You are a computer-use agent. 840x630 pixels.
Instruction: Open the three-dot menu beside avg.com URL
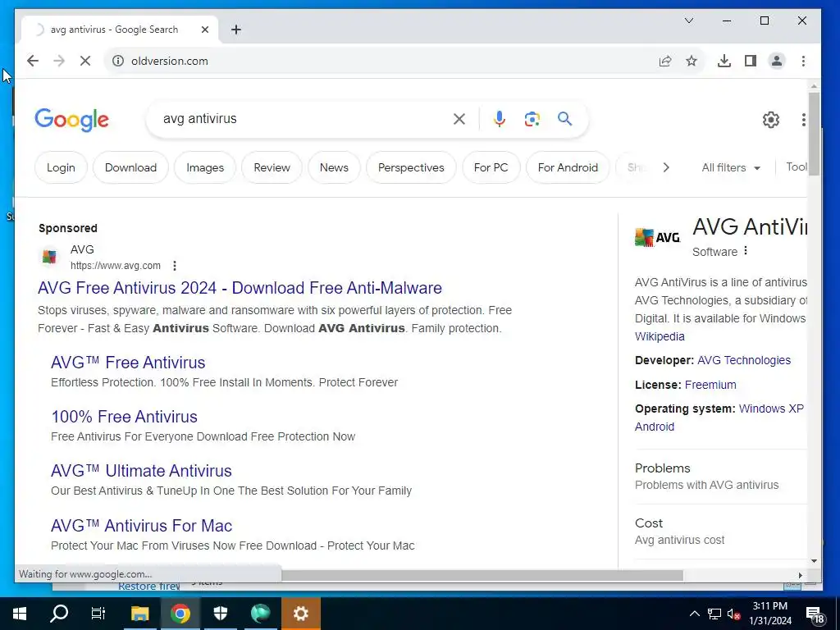pyautogui.click(x=175, y=266)
